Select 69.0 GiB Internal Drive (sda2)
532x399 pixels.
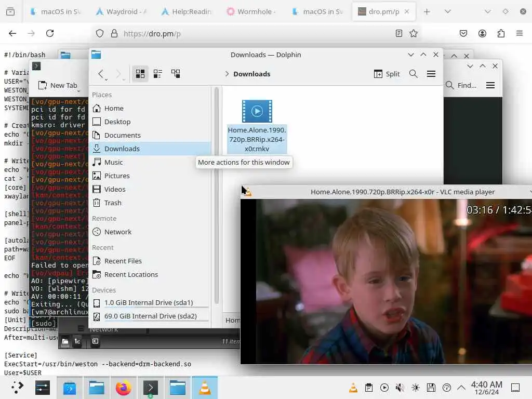tap(150, 316)
